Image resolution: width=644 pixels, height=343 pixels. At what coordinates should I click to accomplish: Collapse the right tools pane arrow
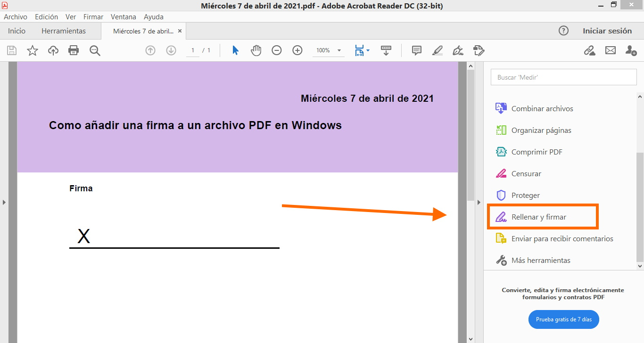point(479,202)
